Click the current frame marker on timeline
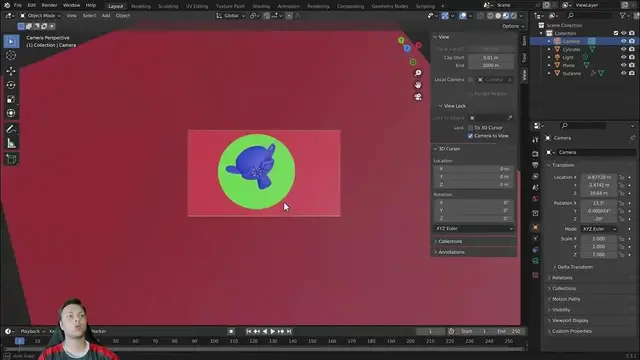Screen dimensions: 640x360 click(x=19, y=341)
